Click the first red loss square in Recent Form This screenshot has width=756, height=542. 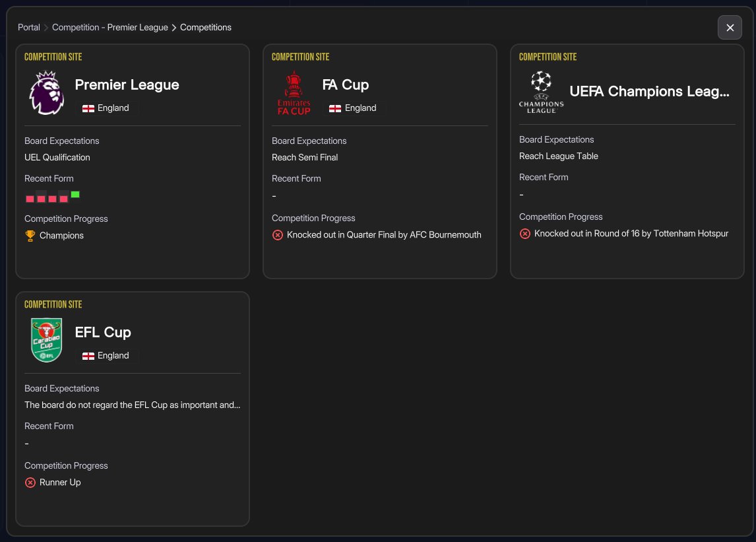click(x=30, y=198)
